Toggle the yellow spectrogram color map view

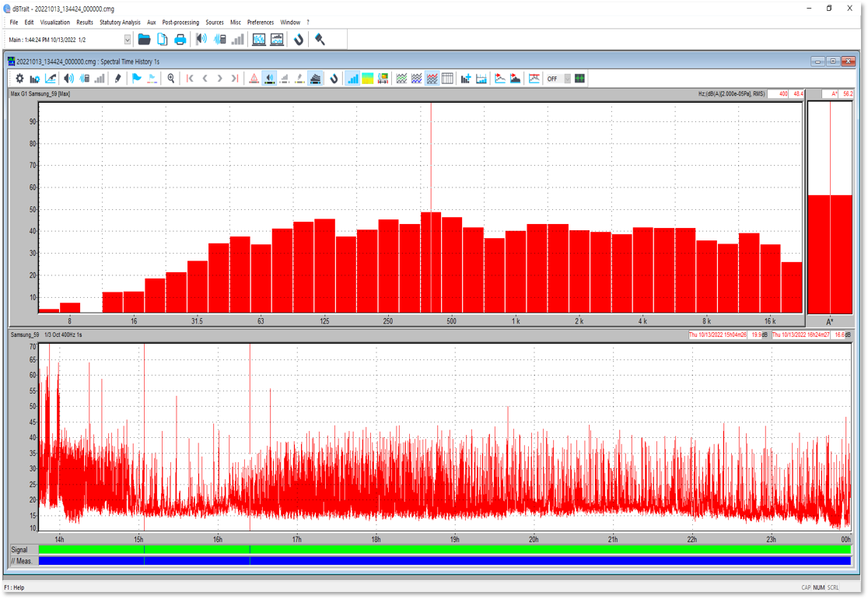(368, 79)
